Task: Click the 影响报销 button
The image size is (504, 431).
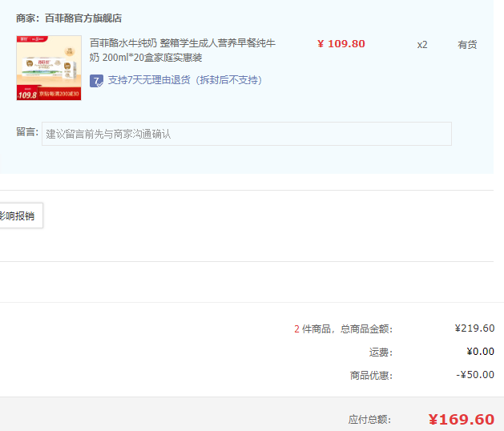Action: 19,215
